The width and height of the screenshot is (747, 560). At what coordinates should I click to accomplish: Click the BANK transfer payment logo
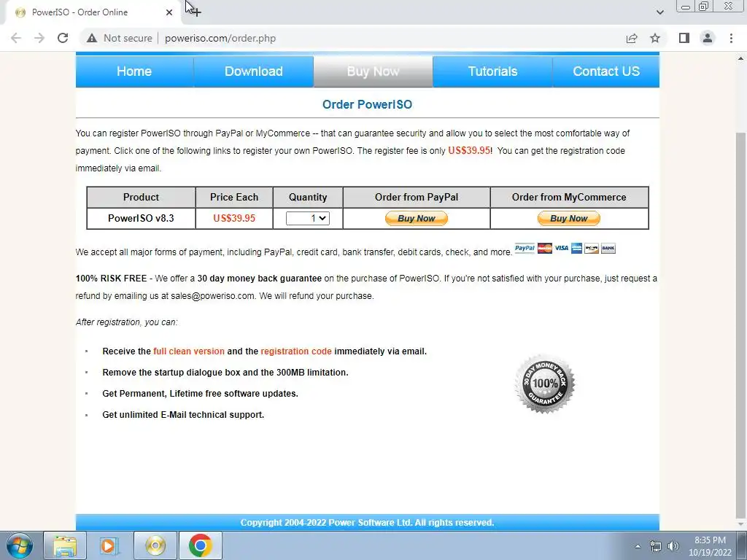click(608, 248)
